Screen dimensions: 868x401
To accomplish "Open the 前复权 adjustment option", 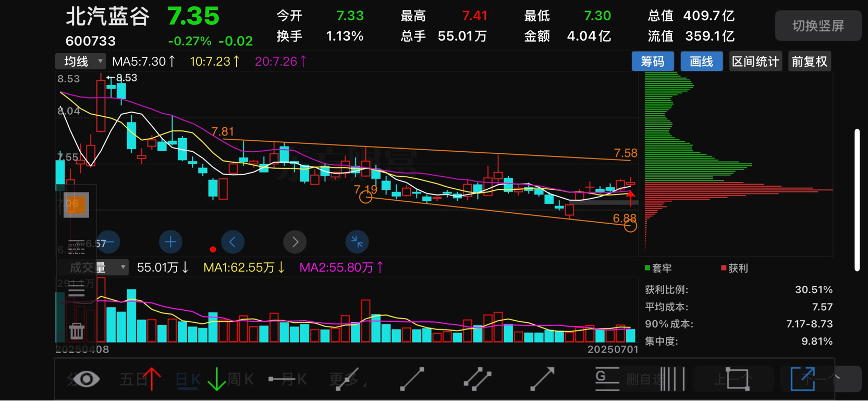I will [810, 62].
